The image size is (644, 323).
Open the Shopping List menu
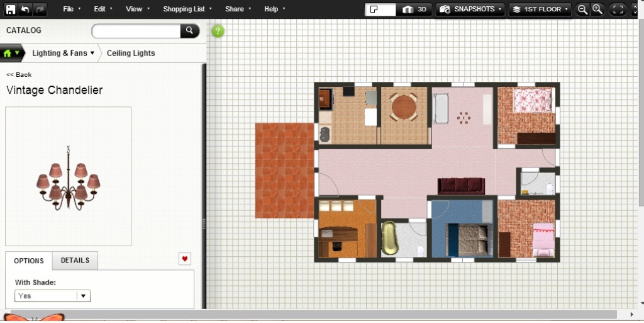pyautogui.click(x=187, y=9)
